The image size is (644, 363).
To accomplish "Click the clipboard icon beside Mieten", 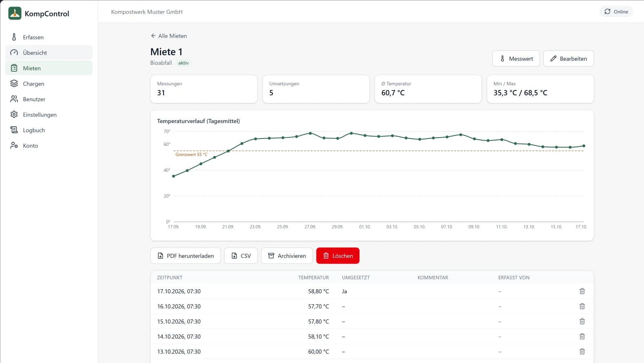I will (14, 68).
